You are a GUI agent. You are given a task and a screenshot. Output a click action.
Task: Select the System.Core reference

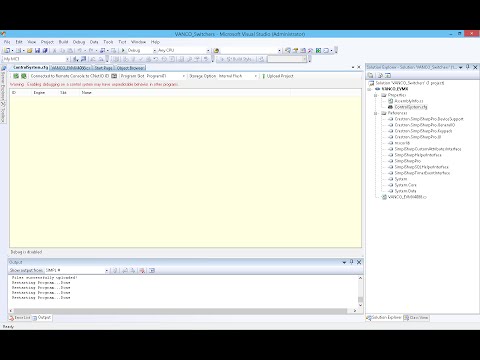[x=405, y=185]
